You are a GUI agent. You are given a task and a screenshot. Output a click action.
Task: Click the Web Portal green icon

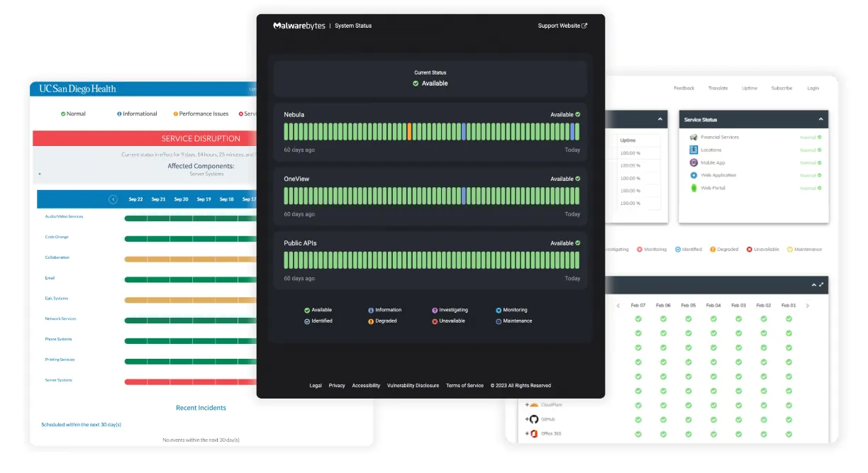[694, 188]
